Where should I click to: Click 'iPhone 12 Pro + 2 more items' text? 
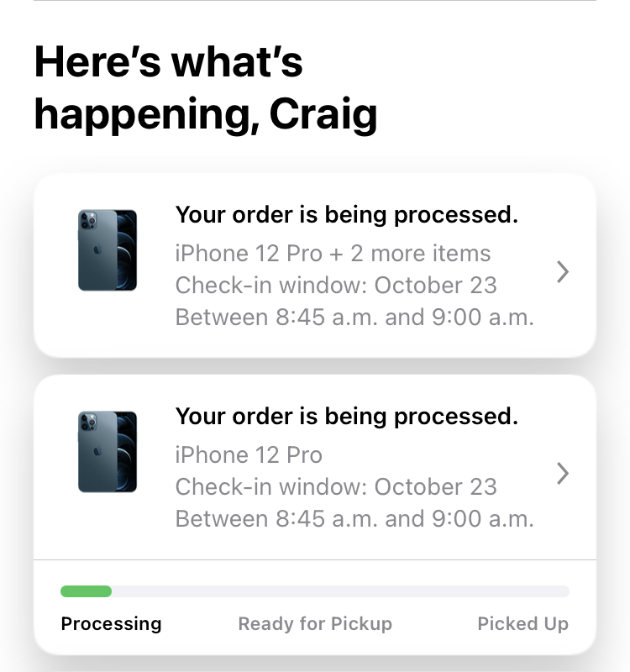pos(333,253)
